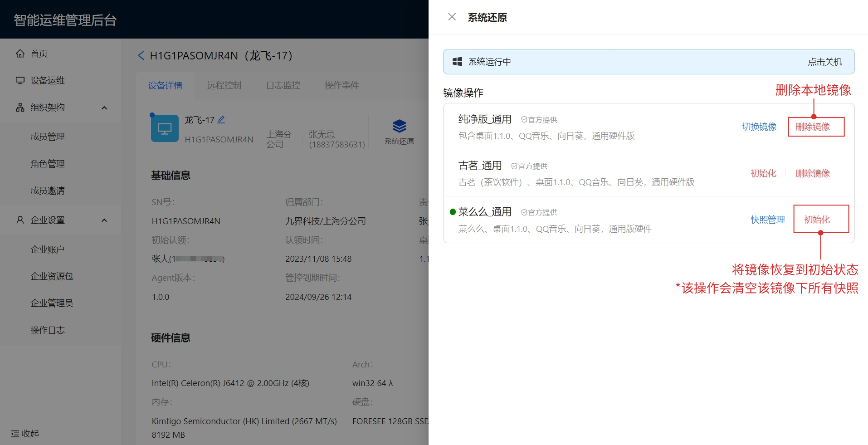Click the back arrow before H1G1PASOMJR4N
868x445 pixels.
[141, 56]
